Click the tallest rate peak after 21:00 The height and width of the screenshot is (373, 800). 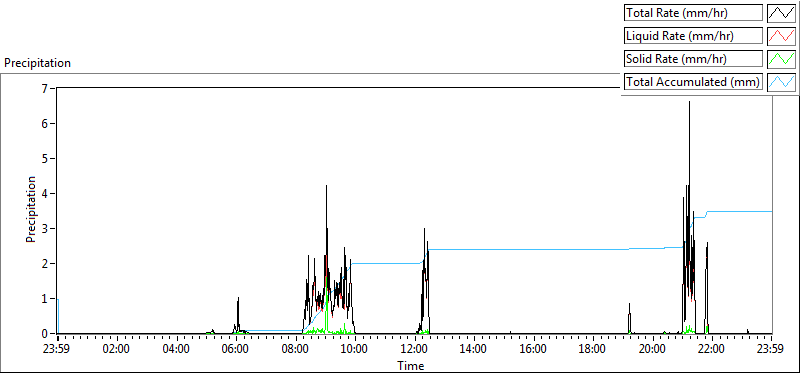[x=689, y=102]
